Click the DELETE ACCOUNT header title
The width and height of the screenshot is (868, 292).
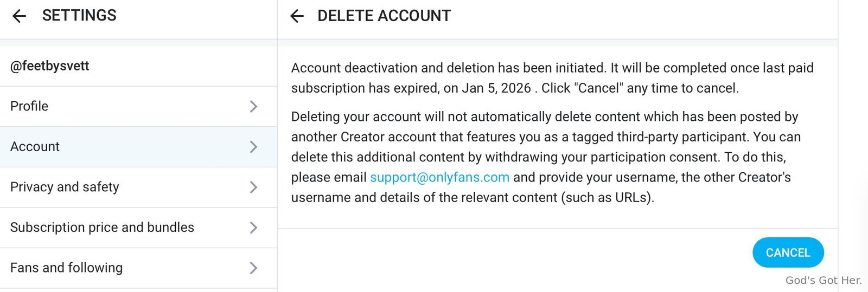pos(384,16)
